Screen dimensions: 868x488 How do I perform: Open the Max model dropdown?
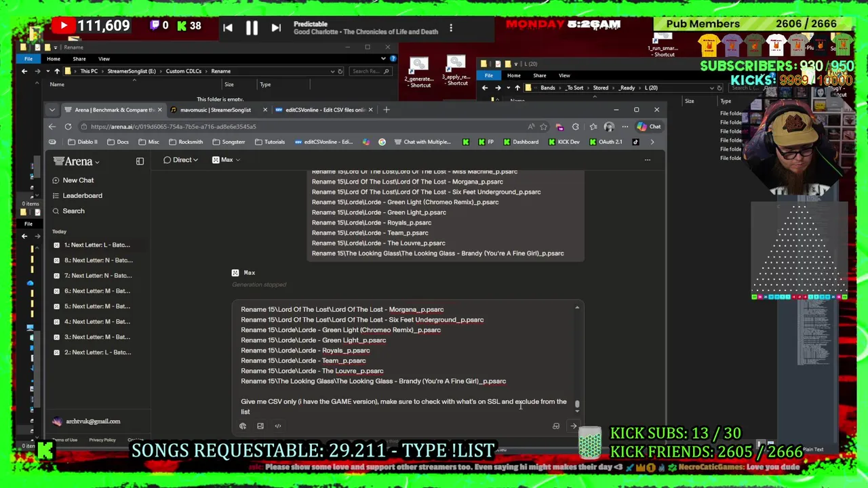pos(226,160)
